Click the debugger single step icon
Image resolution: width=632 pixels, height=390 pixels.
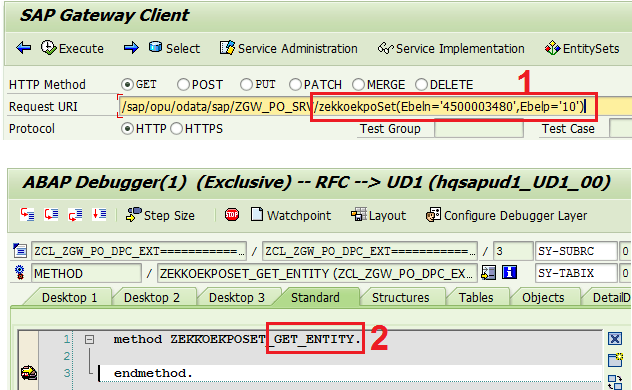[27, 214]
